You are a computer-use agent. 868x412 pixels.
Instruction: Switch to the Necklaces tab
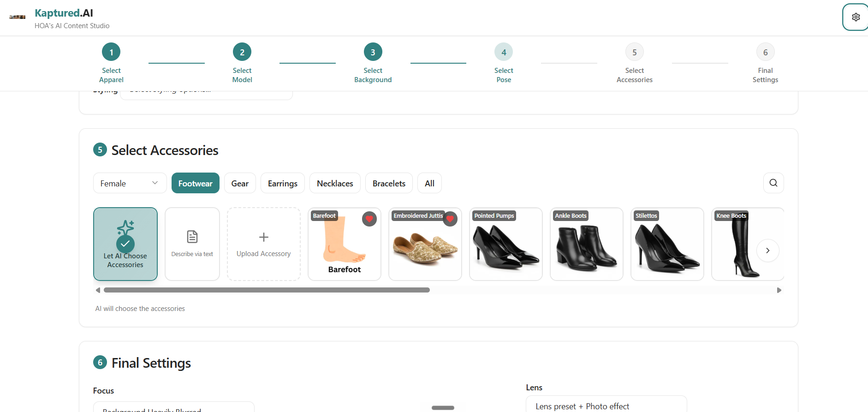click(x=335, y=183)
